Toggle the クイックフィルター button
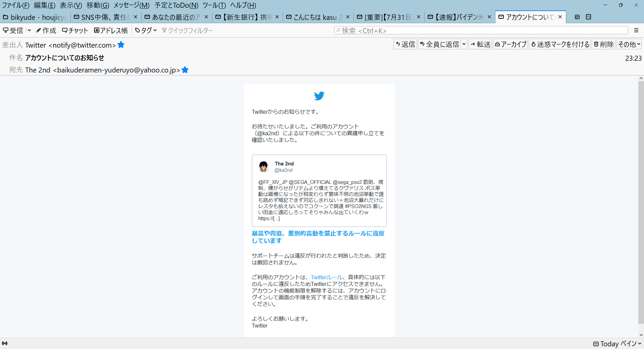The height and width of the screenshot is (349, 644). pos(187,31)
